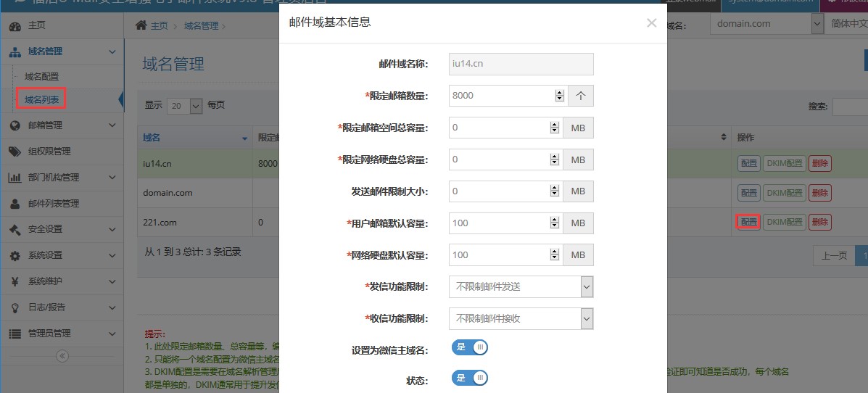Select 域名列表 in the sidebar
This screenshot has width=868, height=393.
click(x=41, y=99)
